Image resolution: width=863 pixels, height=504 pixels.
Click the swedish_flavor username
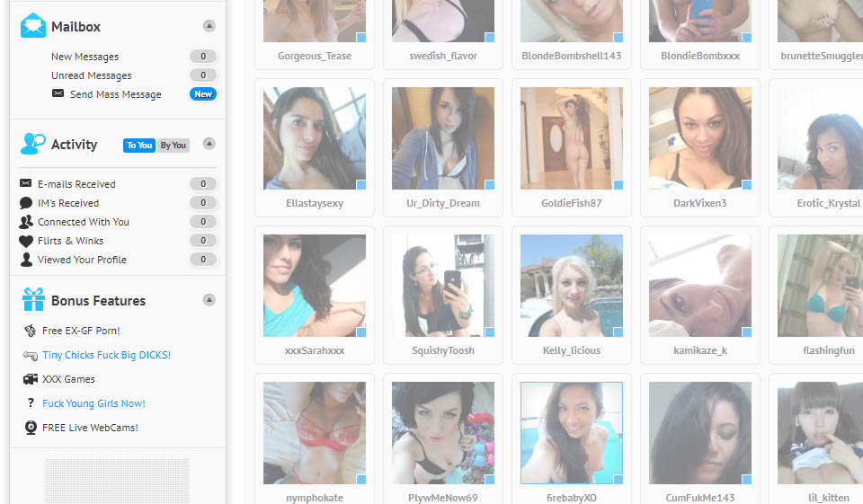click(443, 56)
